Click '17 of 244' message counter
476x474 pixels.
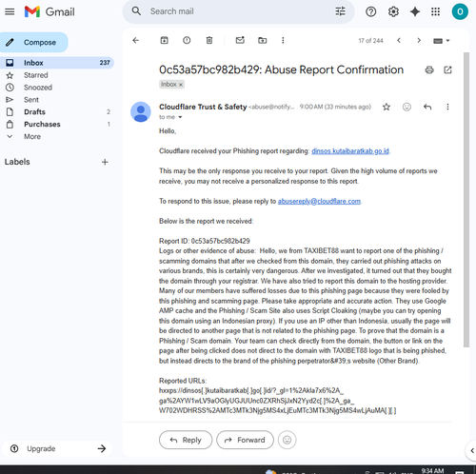click(370, 41)
